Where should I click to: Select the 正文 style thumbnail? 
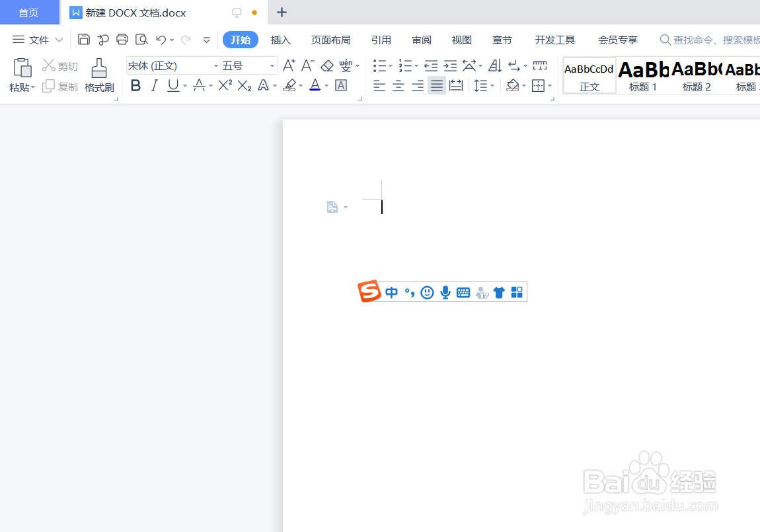point(589,75)
